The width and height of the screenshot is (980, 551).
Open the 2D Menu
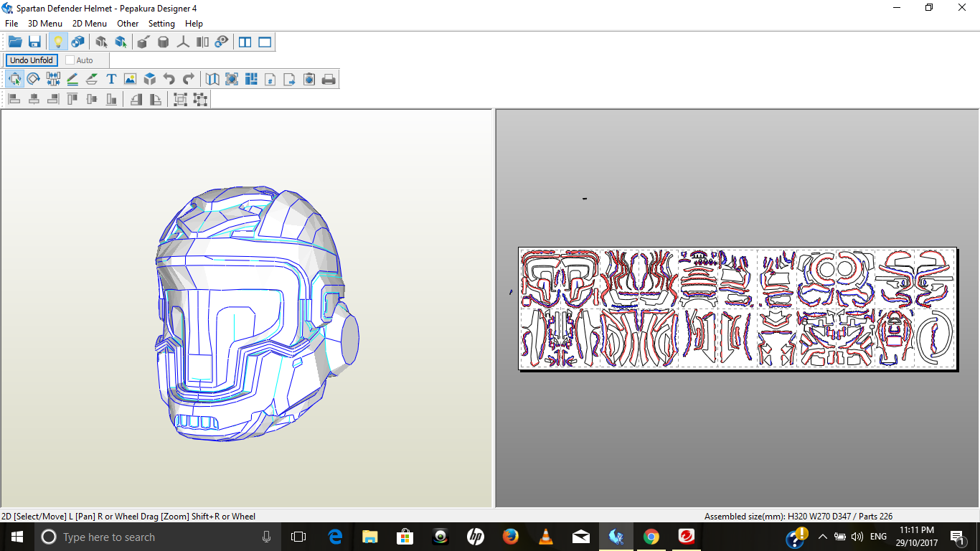[x=90, y=24]
